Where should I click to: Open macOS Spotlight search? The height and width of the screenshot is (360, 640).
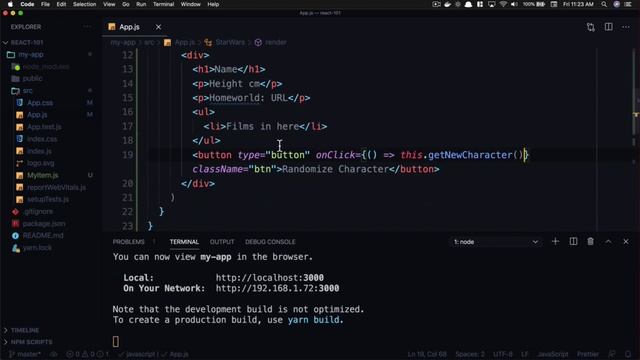point(604,4)
